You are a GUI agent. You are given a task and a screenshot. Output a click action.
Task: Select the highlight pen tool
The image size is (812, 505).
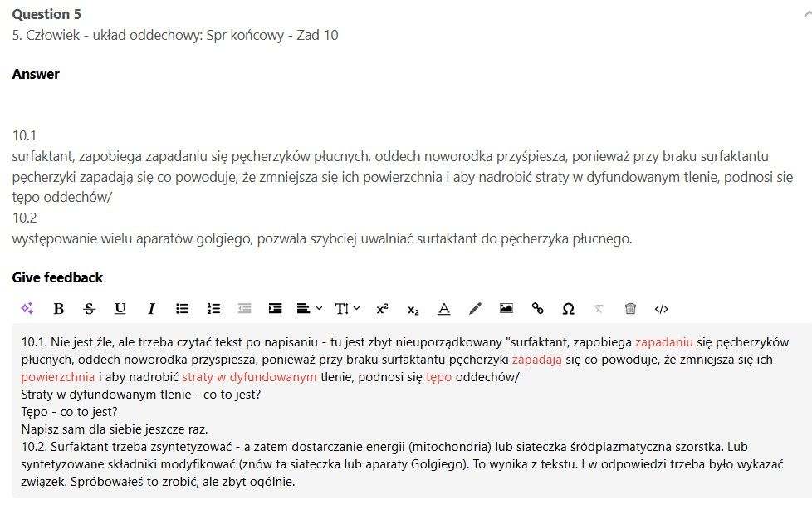point(475,309)
